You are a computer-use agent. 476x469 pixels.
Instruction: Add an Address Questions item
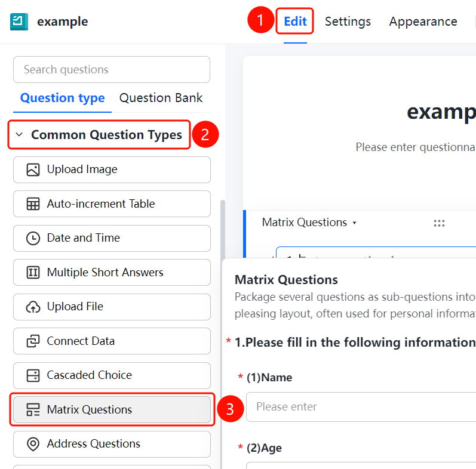[x=112, y=444]
